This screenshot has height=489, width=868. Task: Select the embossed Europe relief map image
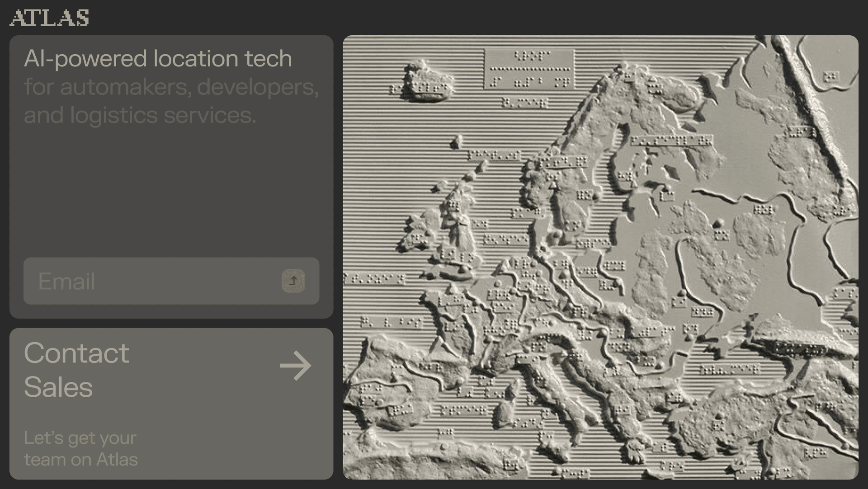point(600,257)
